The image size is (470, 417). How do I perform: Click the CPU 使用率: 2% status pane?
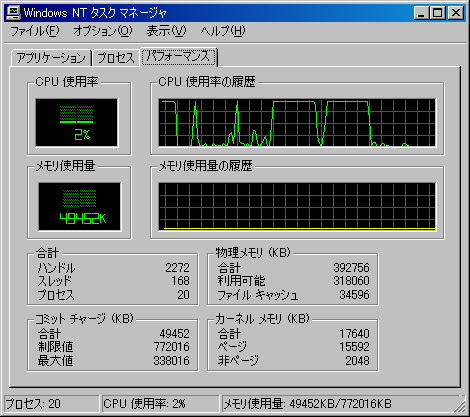click(x=160, y=404)
